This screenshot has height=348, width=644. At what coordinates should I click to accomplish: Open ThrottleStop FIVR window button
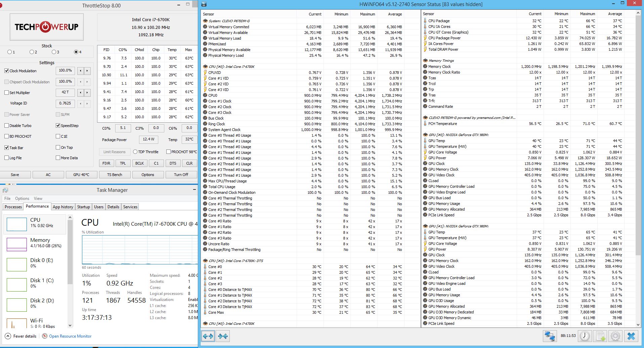[x=106, y=163]
